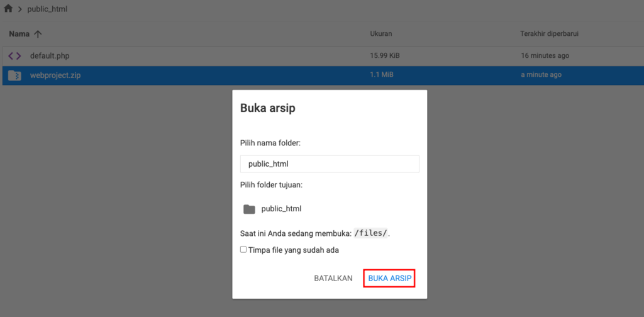Open the public_html breadcrumb link
644x317 pixels.
(47, 9)
